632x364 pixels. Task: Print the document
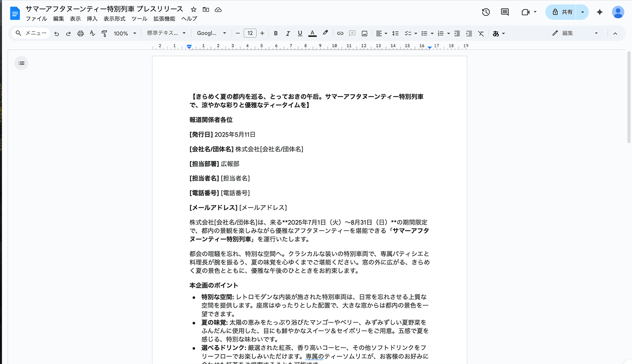pos(80,33)
